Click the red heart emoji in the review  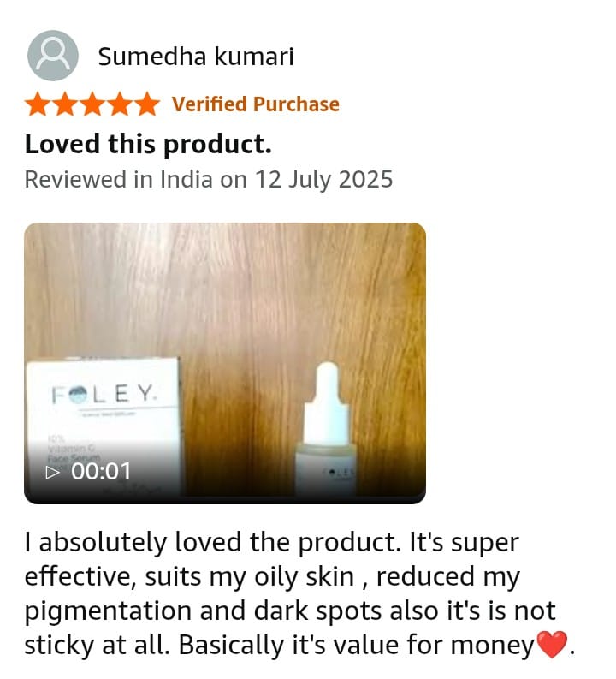tap(552, 645)
